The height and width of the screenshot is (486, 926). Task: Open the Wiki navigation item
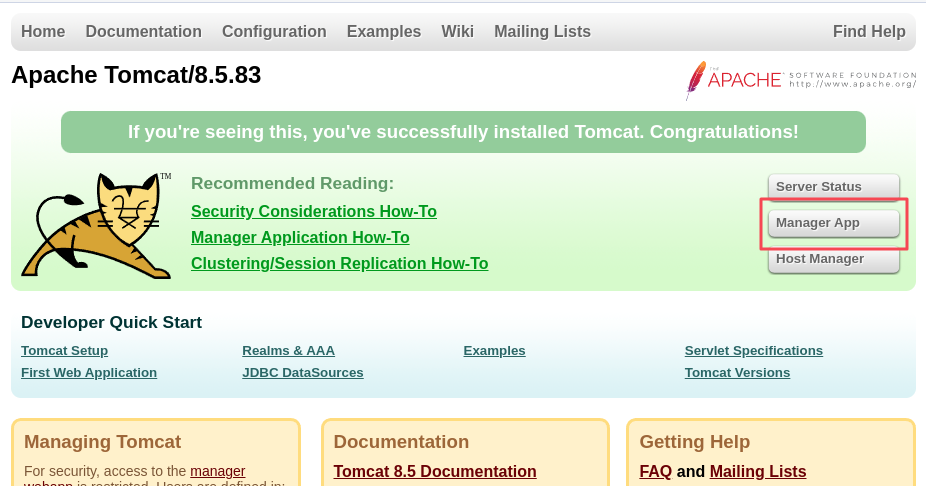(x=458, y=31)
